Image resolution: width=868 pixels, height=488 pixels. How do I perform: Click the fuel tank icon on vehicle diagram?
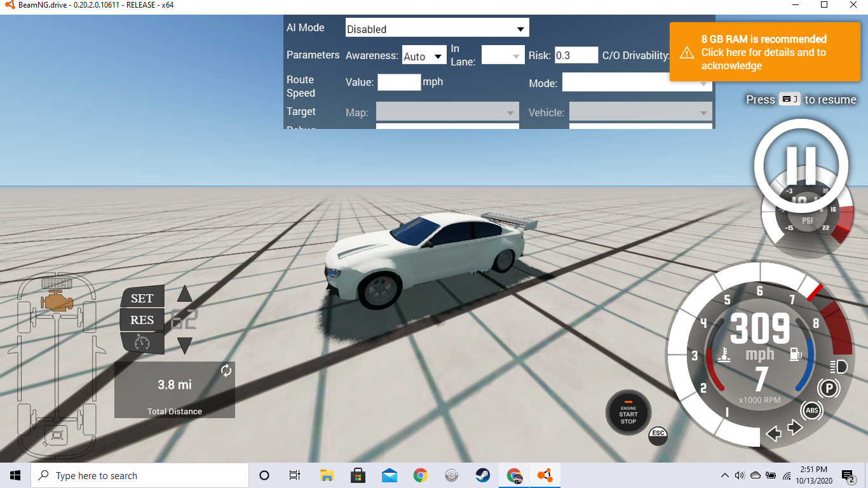click(x=58, y=435)
